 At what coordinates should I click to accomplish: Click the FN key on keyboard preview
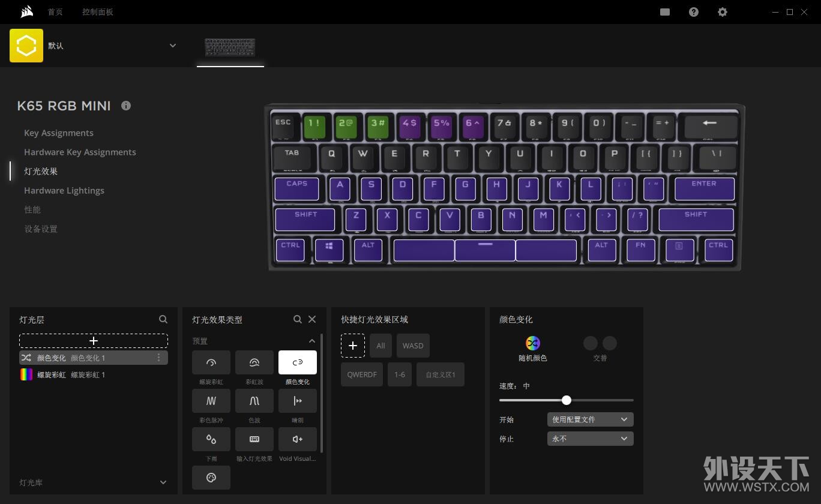click(640, 250)
